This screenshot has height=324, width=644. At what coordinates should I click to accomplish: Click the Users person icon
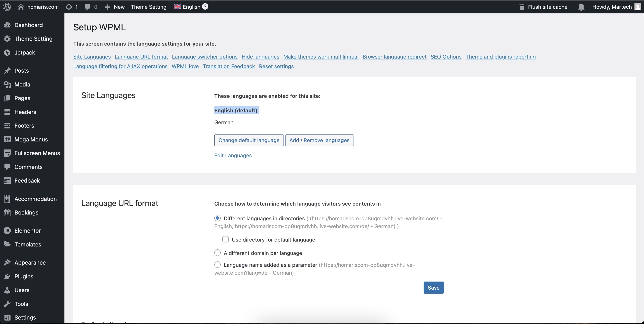pos(7,290)
